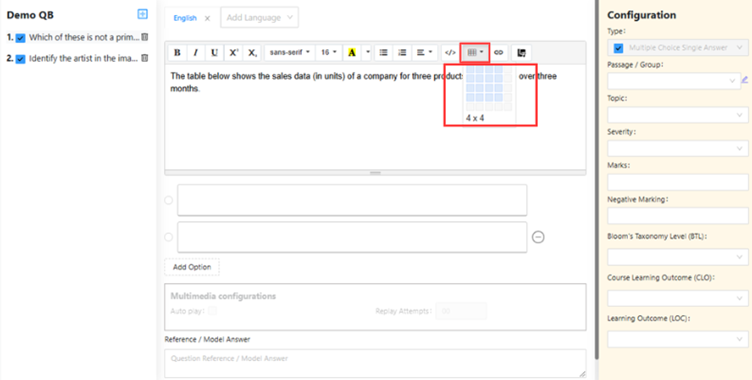Insert an ordered numbered list
The image size is (752, 380).
click(x=402, y=53)
